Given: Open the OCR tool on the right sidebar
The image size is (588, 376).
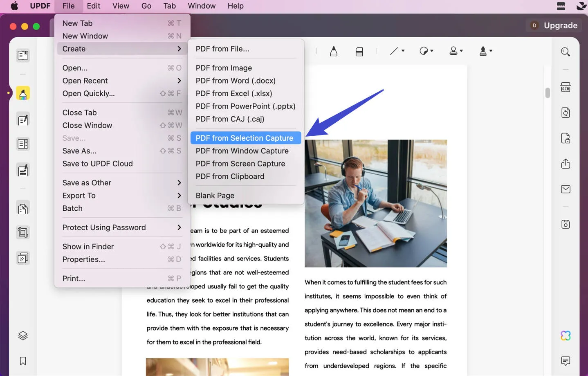Looking at the screenshot, I should click(x=566, y=87).
